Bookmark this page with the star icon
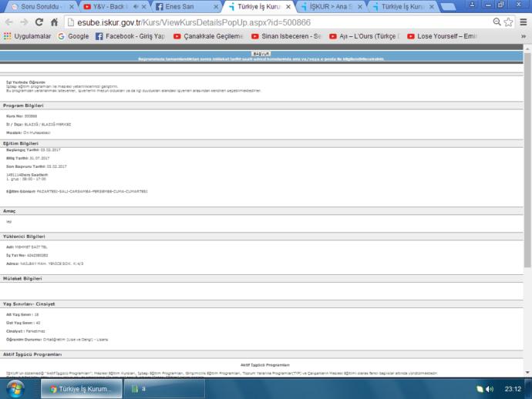532x399 pixels. (x=508, y=22)
